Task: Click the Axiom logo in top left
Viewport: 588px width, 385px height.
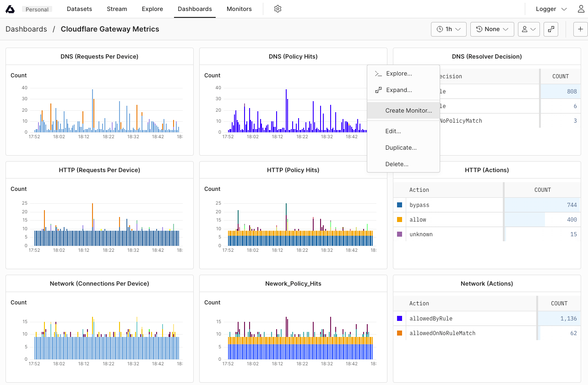Action: tap(10, 9)
